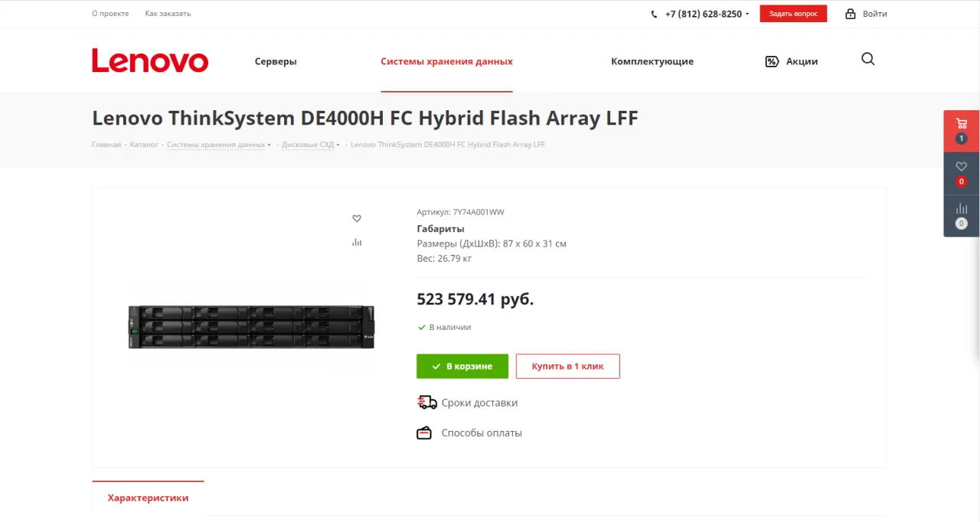This screenshot has width=980, height=522.
Task: Select the Характеристики tab
Action: pos(148,498)
